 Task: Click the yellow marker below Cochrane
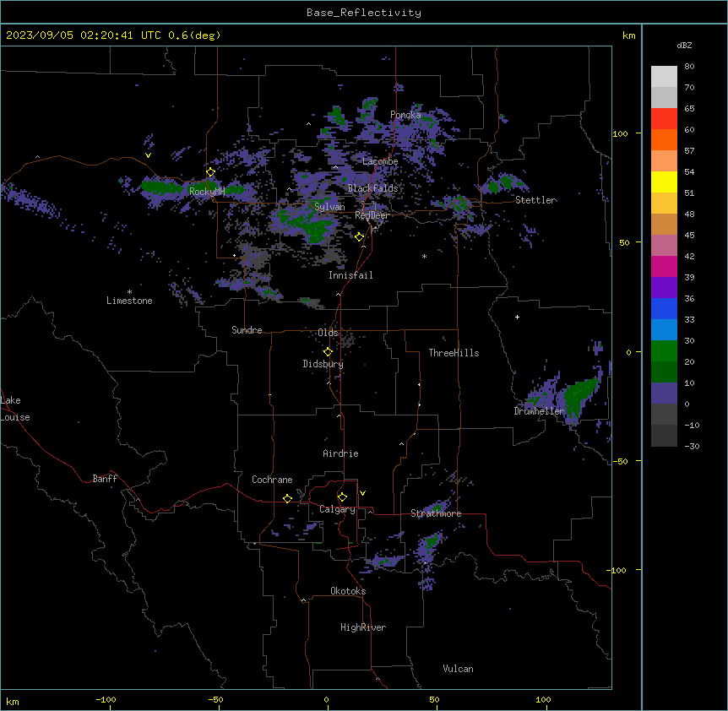pyautogui.click(x=287, y=498)
